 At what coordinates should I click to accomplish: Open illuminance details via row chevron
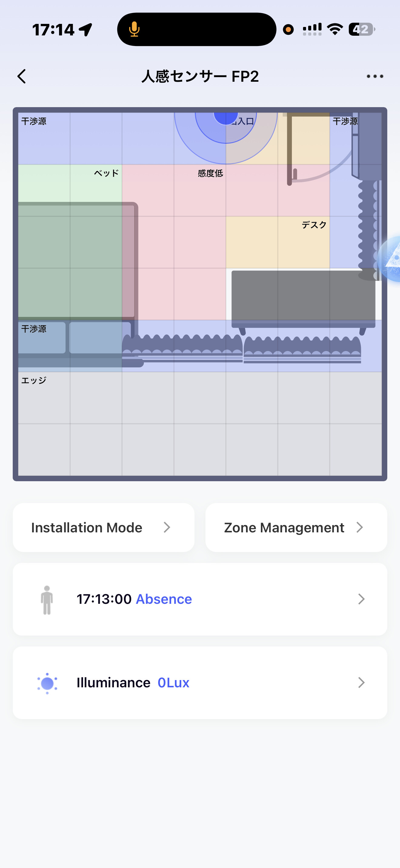(361, 683)
